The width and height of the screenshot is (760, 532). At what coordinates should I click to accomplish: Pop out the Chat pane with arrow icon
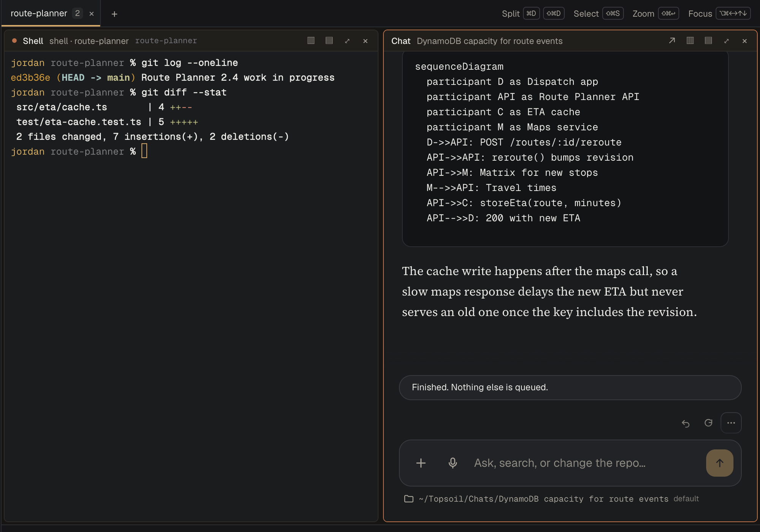coord(672,41)
